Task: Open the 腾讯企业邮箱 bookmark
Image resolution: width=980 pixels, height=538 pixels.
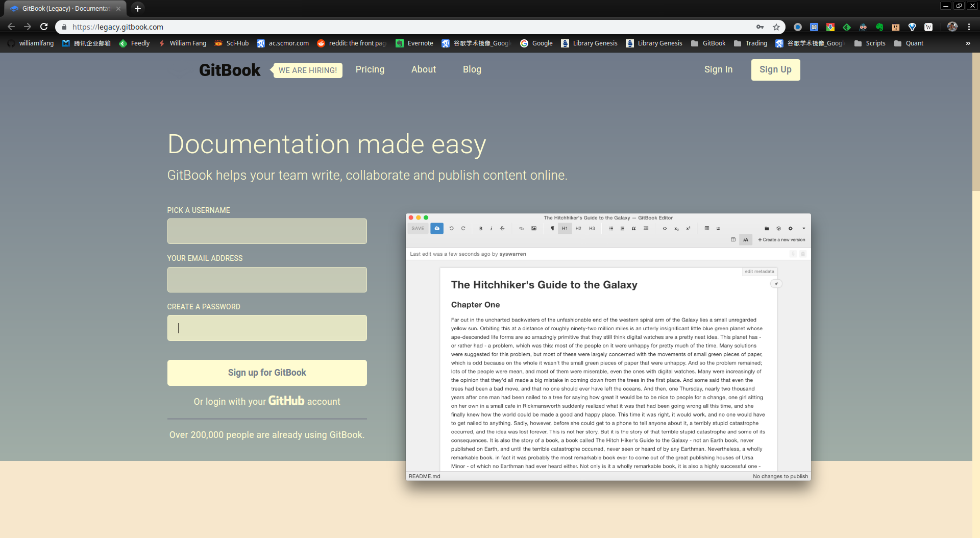Action: coord(86,43)
